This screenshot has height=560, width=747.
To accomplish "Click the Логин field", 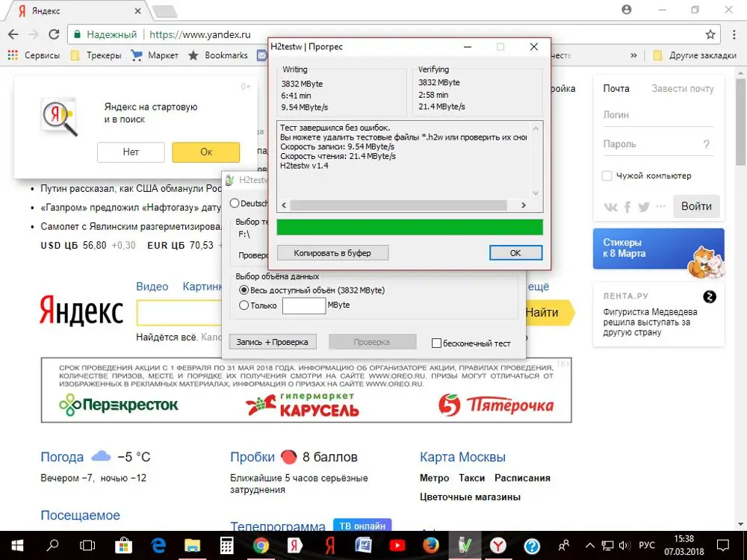I will tap(658, 115).
